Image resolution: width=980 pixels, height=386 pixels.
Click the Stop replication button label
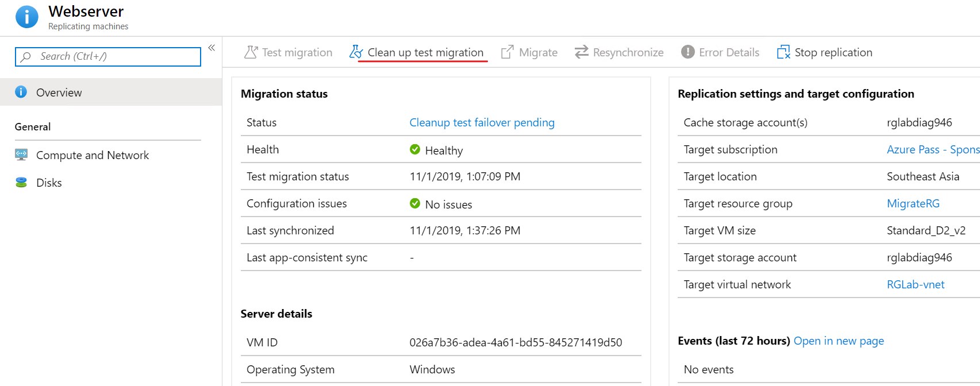pos(833,52)
